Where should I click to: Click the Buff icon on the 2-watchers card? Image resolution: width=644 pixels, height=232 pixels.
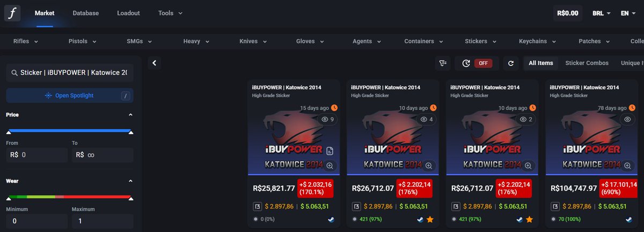pos(456,206)
